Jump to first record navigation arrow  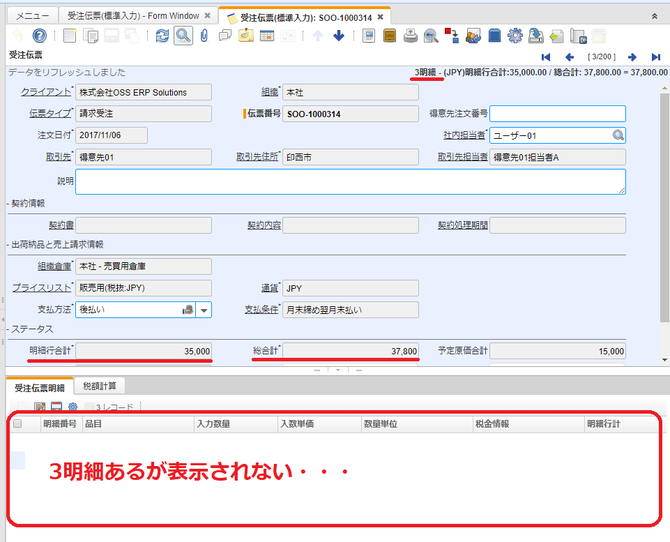(x=546, y=57)
